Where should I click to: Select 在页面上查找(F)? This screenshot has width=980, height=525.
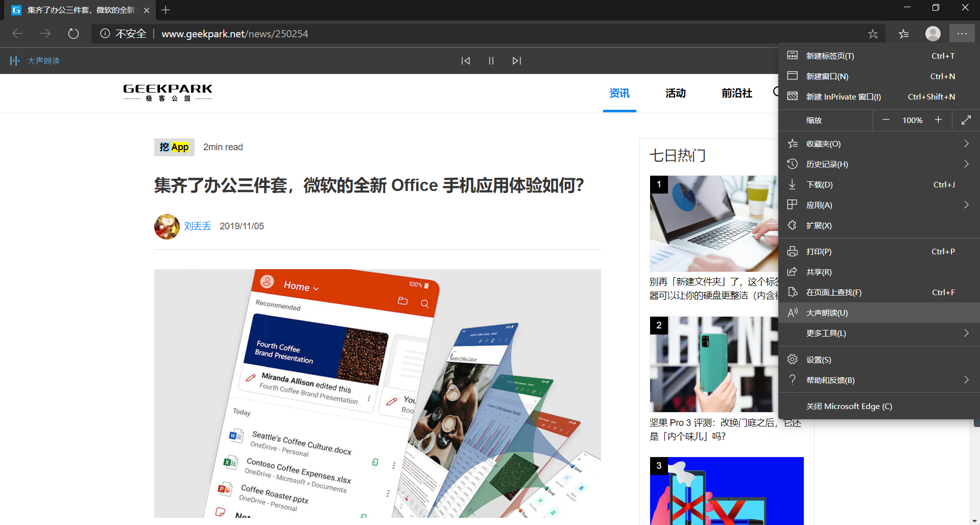click(x=879, y=292)
